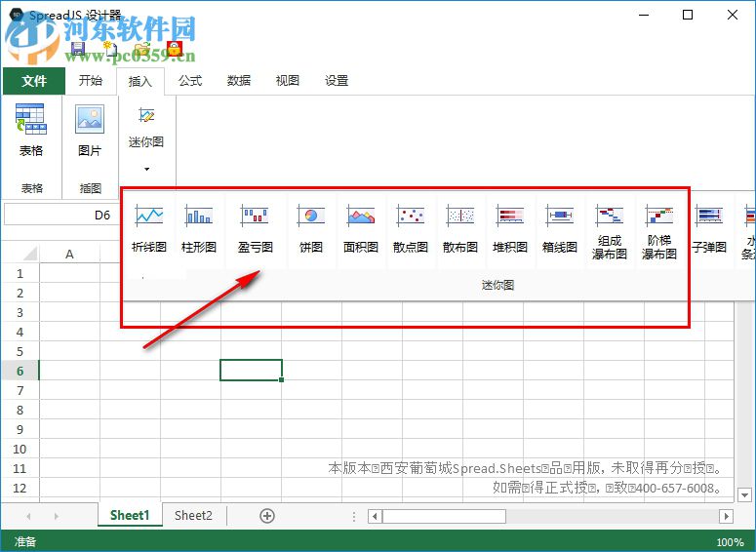Choose the 折线图 line sparkline
Screen dimensions: 756x552
tap(149, 229)
